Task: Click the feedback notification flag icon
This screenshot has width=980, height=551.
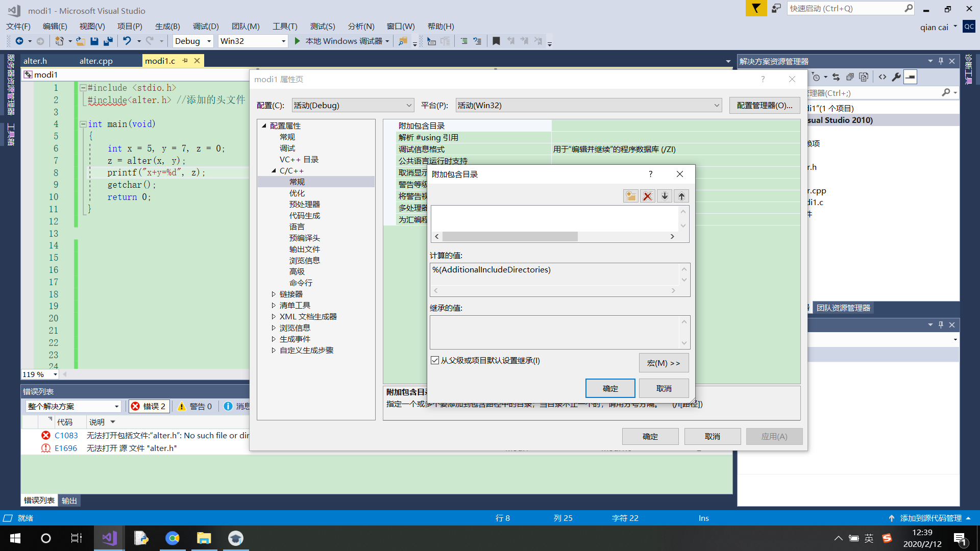Action: click(x=756, y=8)
